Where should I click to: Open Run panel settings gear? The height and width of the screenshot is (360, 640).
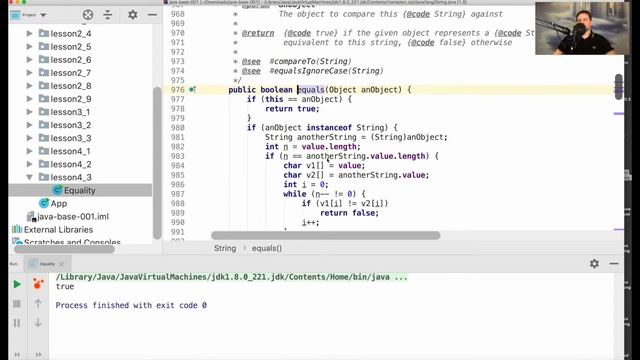[x=594, y=264]
